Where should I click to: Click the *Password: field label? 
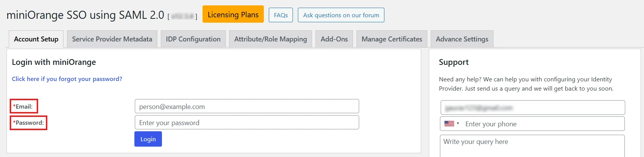(29, 123)
